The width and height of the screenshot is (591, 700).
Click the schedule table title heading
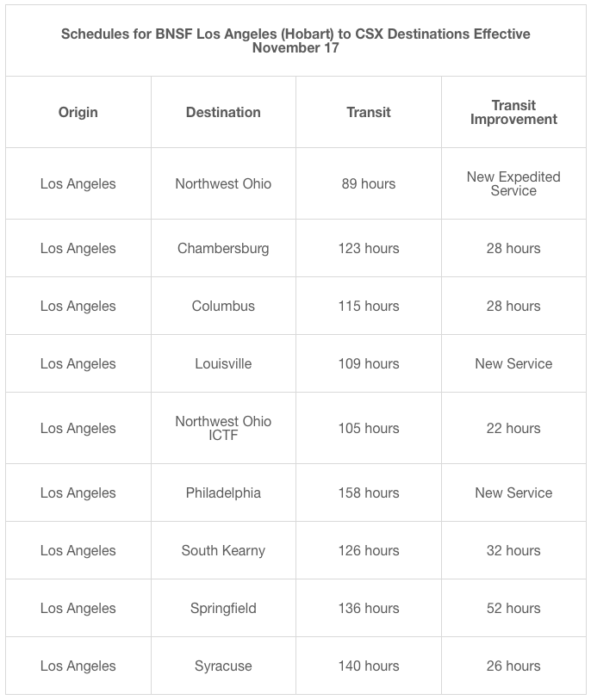tap(295, 40)
